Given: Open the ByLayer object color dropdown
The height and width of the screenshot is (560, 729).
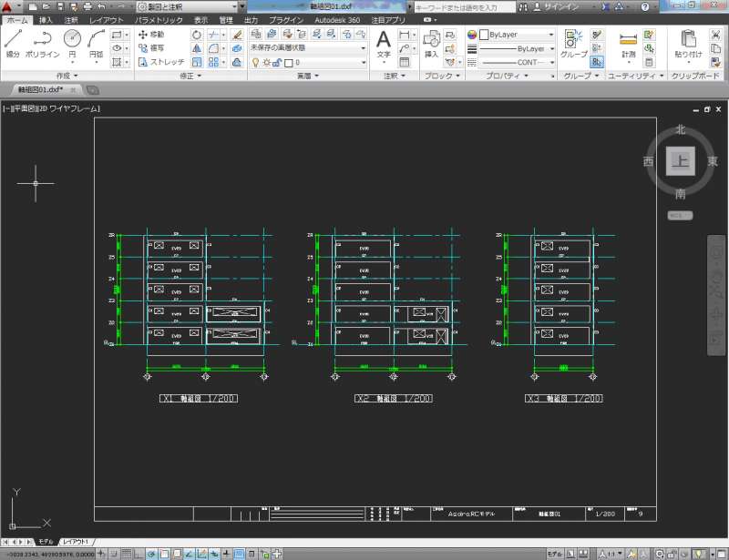Looking at the screenshot, I should pyautogui.click(x=517, y=35).
